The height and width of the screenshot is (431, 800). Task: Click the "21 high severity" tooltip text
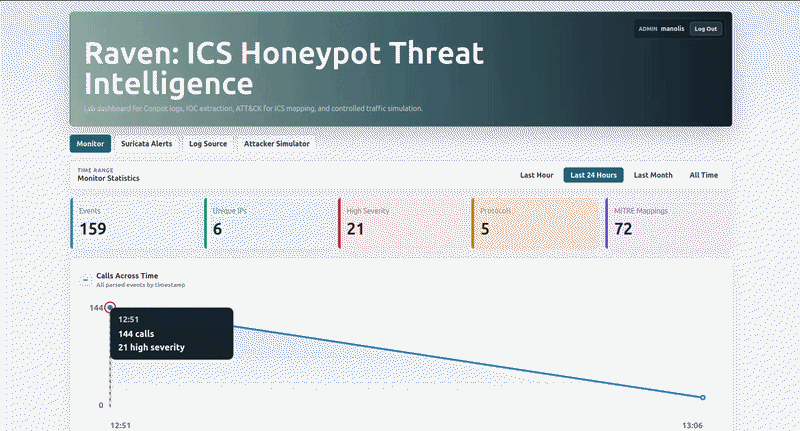click(x=152, y=347)
